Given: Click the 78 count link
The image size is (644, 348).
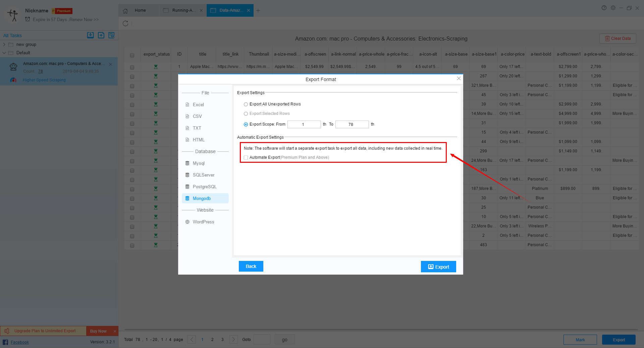Looking at the screenshot, I should 40,71.
